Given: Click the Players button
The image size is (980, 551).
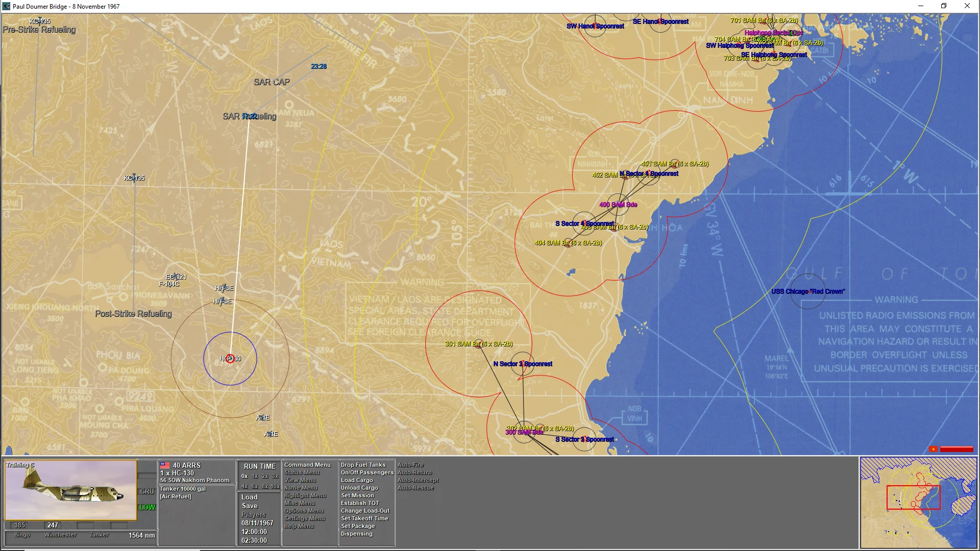Looking at the screenshot, I should point(254,514).
